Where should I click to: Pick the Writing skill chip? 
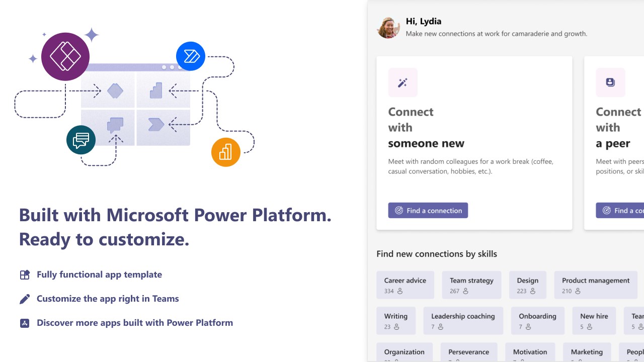396,321
